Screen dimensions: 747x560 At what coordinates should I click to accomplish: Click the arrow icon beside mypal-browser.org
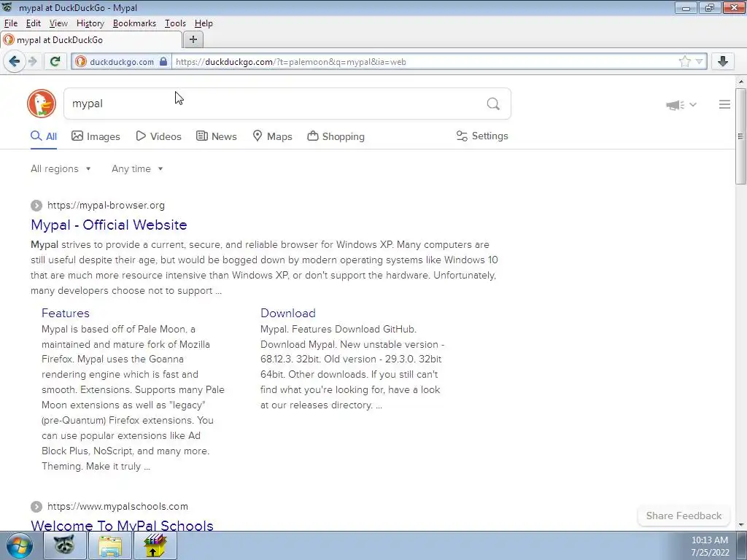pyautogui.click(x=36, y=206)
